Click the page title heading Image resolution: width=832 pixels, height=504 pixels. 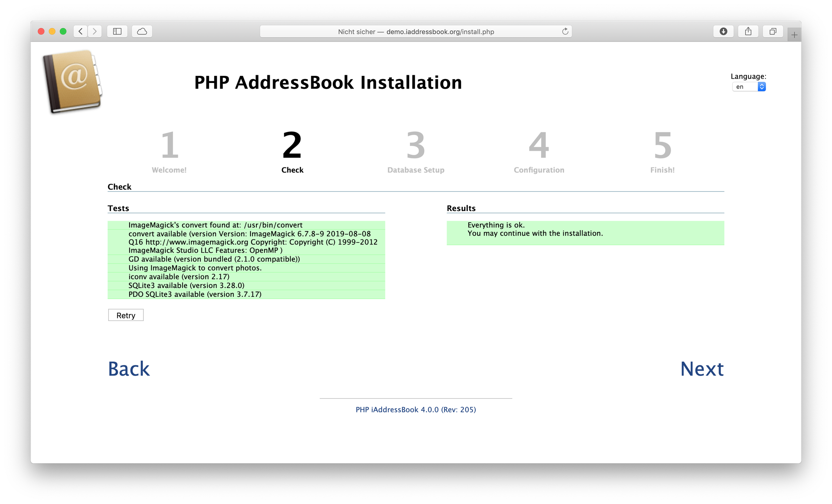[x=328, y=82]
